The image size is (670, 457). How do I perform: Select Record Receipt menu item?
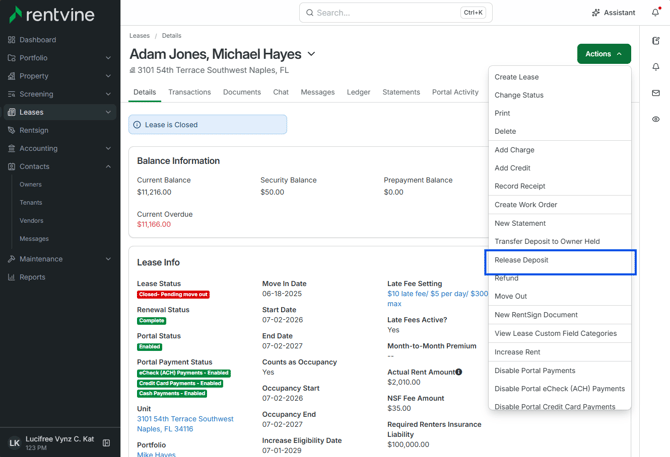point(560,186)
